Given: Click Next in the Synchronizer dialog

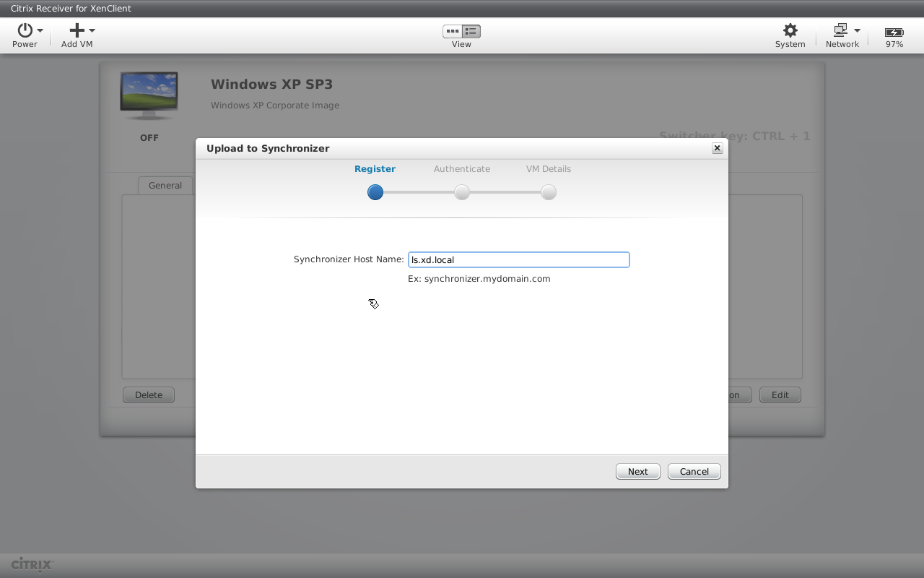Looking at the screenshot, I should tap(637, 471).
